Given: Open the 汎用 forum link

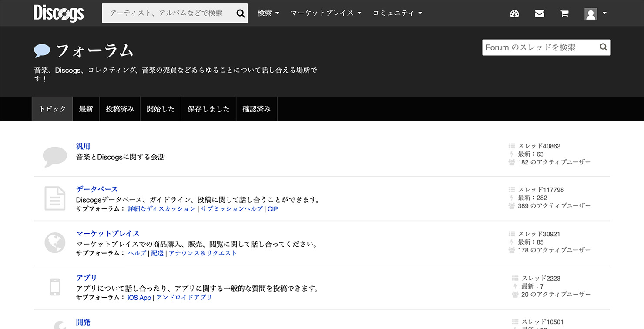Looking at the screenshot, I should click(x=83, y=146).
